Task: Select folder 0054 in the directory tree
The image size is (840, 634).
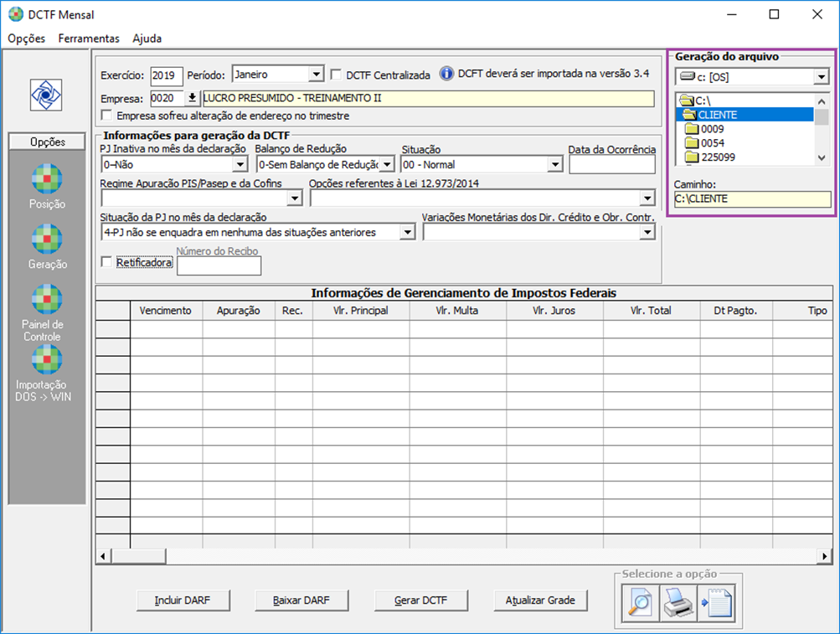Action: coord(712,143)
